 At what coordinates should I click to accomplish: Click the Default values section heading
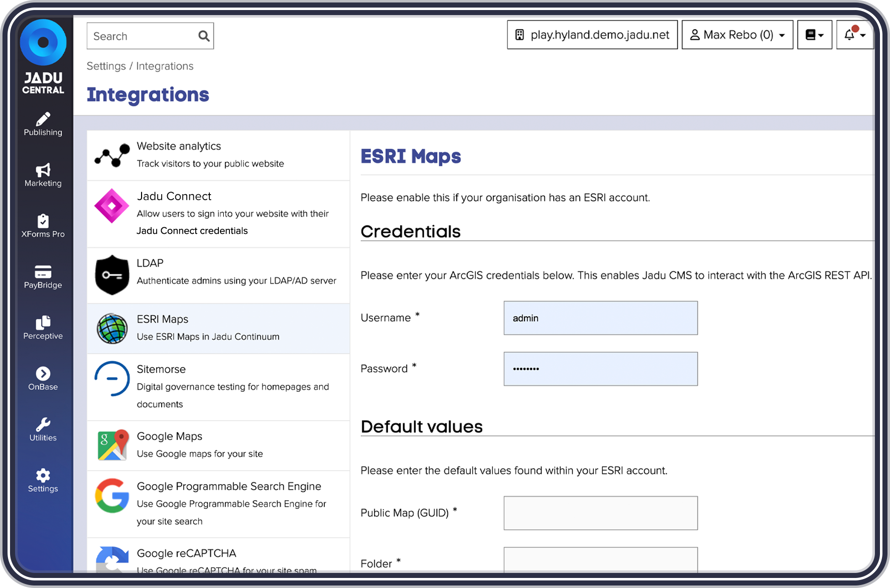coord(422,426)
